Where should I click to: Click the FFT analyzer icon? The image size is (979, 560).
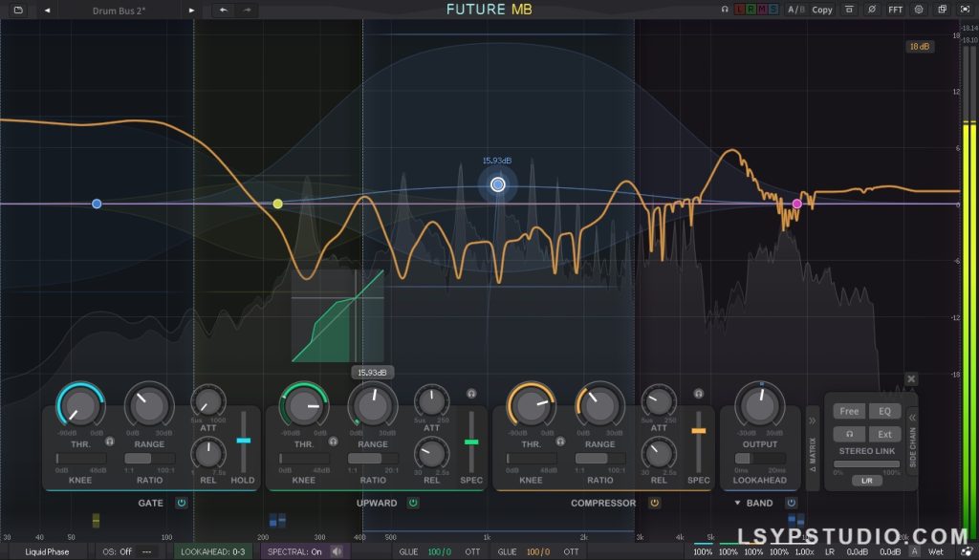tap(895, 10)
